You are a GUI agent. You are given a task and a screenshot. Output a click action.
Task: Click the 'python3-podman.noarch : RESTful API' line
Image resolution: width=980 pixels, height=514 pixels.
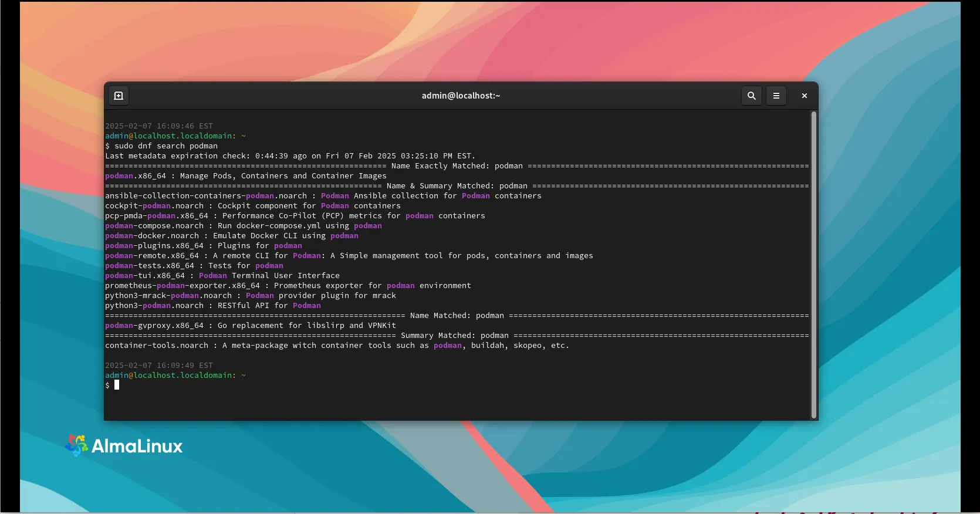coord(213,306)
